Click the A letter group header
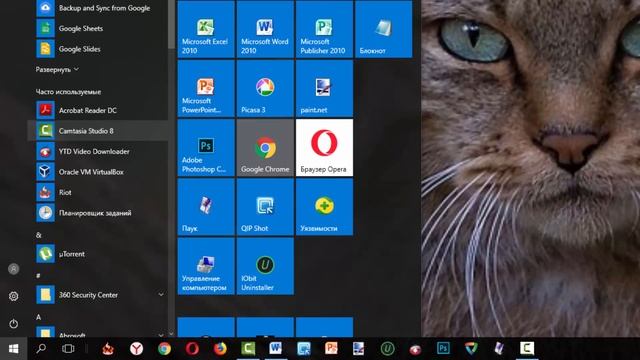The width and height of the screenshot is (640, 360). coord(39,317)
